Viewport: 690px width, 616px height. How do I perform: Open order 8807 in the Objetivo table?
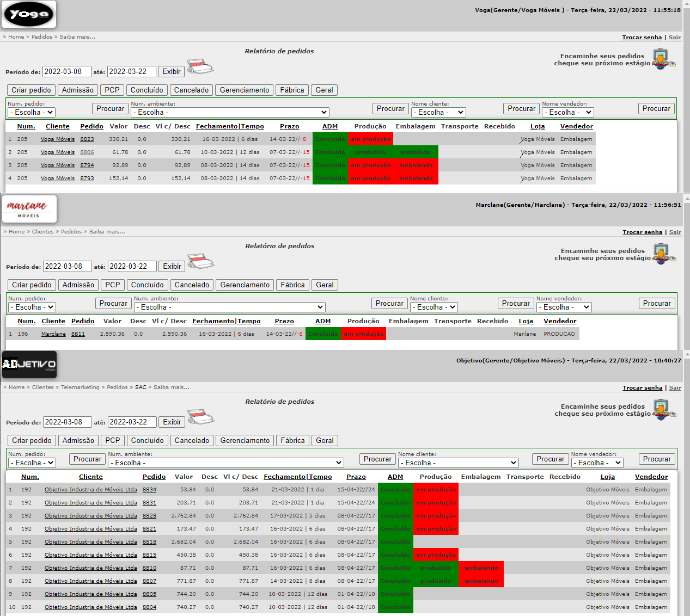[149, 581]
